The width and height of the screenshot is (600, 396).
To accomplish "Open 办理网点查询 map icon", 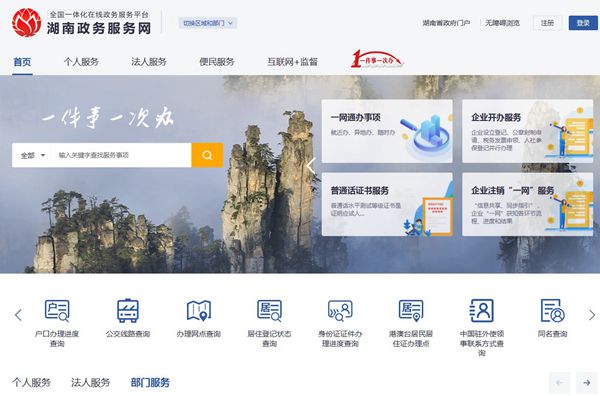I will (199, 311).
